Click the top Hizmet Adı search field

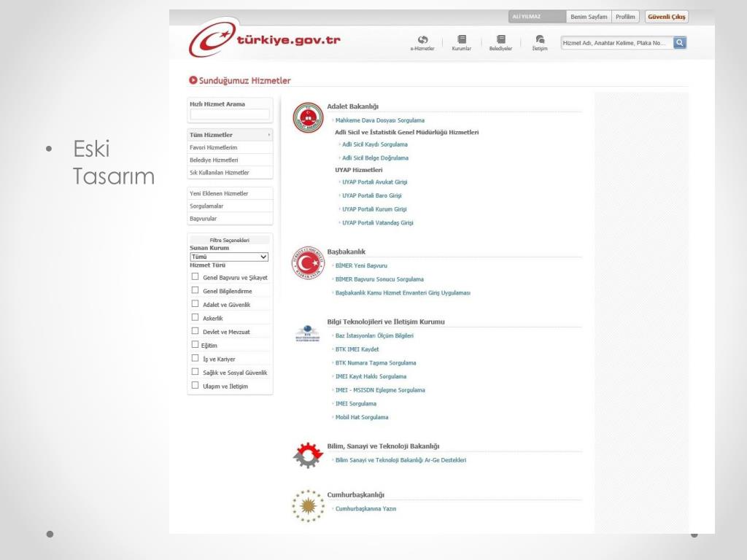(x=617, y=43)
